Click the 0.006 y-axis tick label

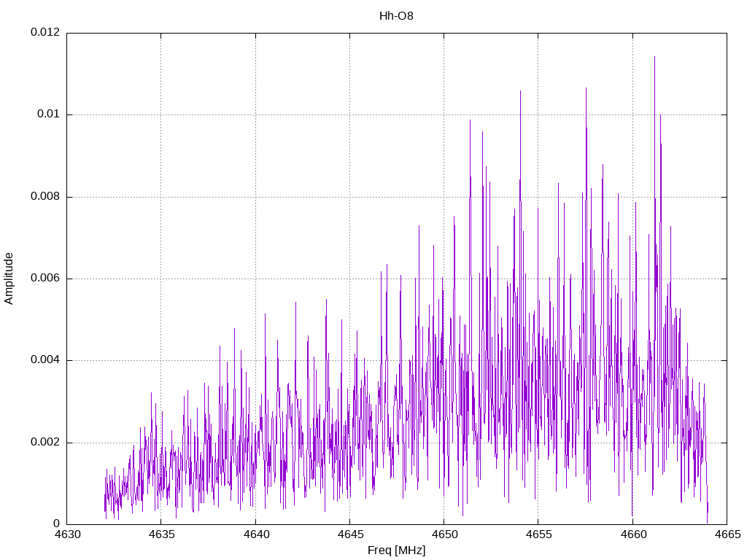point(45,278)
